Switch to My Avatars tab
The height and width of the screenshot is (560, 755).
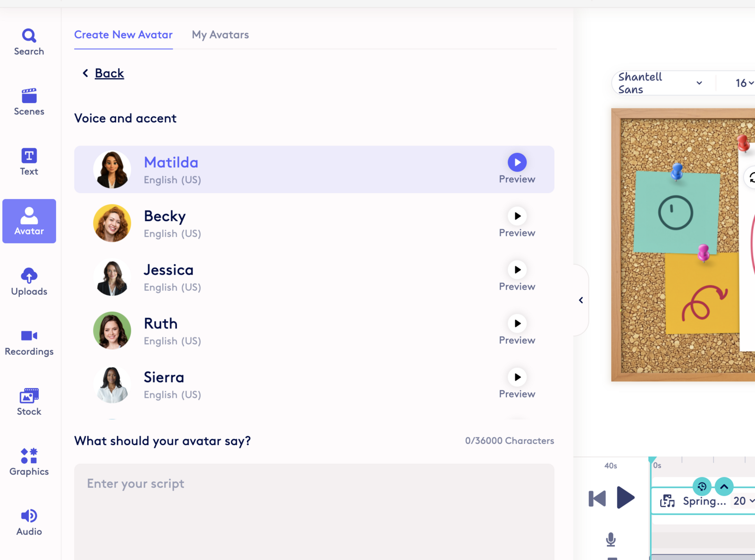point(220,35)
